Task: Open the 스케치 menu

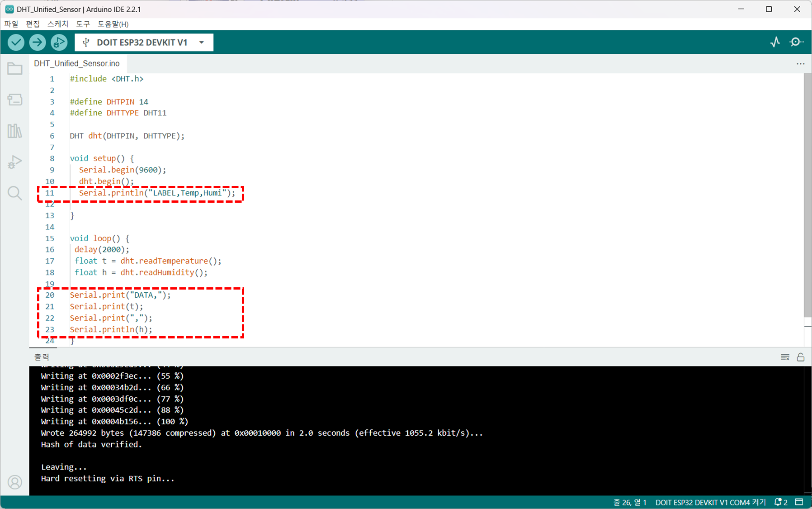Action: coord(58,24)
